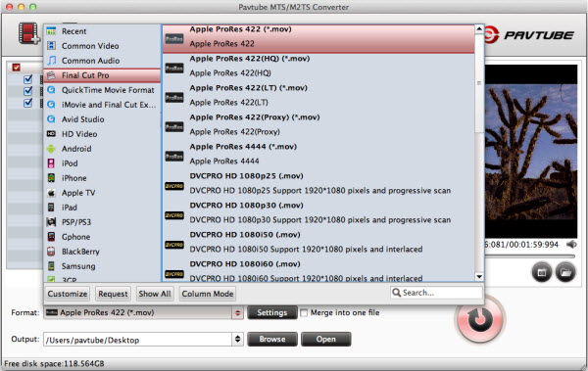Click the Gphone device icon
Image resolution: width=588 pixels, height=371 pixels.
coord(51,237)
